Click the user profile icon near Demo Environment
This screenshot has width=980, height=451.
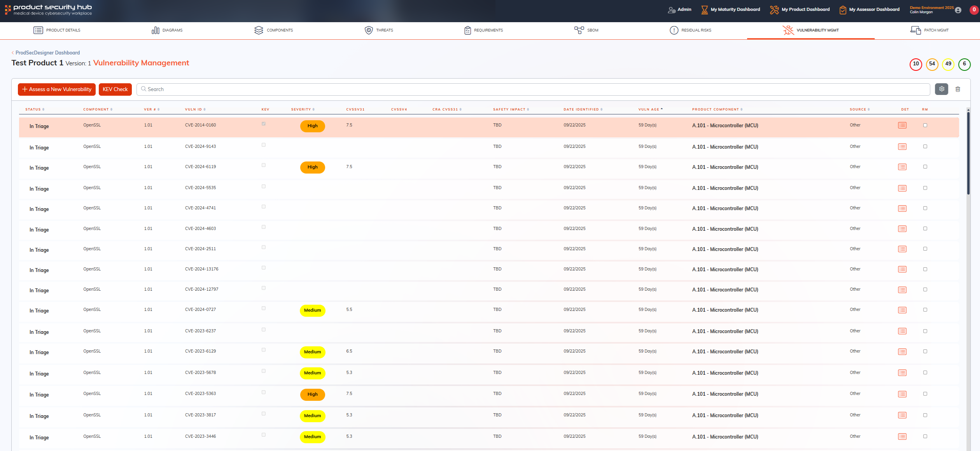(958, 11)
